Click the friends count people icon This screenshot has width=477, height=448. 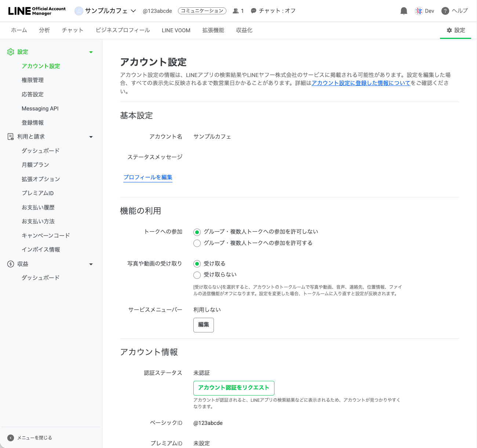[236, 11]
